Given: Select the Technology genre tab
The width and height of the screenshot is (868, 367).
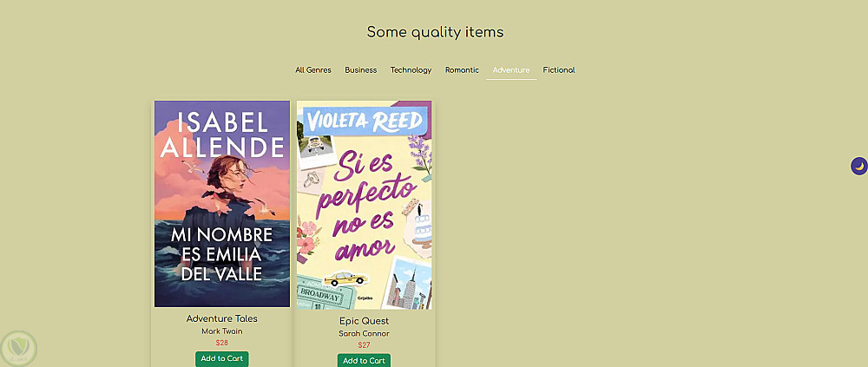Looking at the screenshot, I should tap(411, 70).
